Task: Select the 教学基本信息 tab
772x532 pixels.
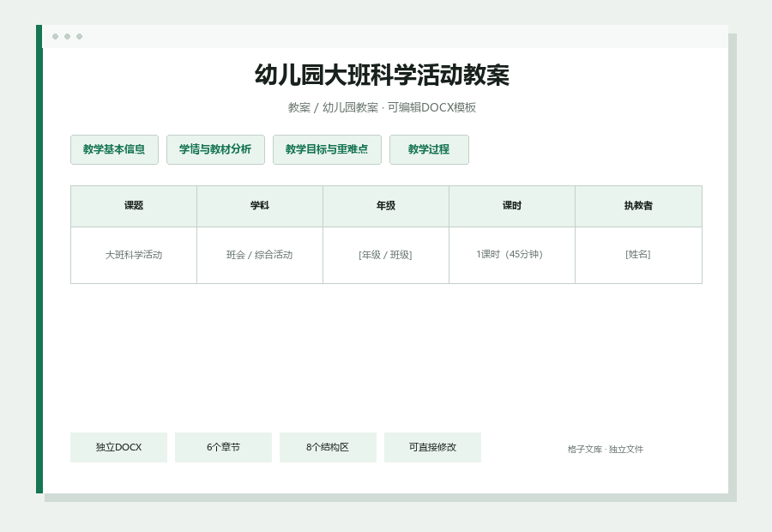Action: tap(114, 150)
